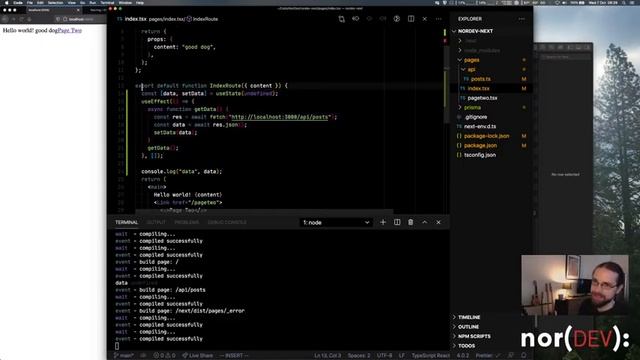Open the 1: node terminal selector dropdown
This screenshot has width=640, height=360.
point(336,222)
